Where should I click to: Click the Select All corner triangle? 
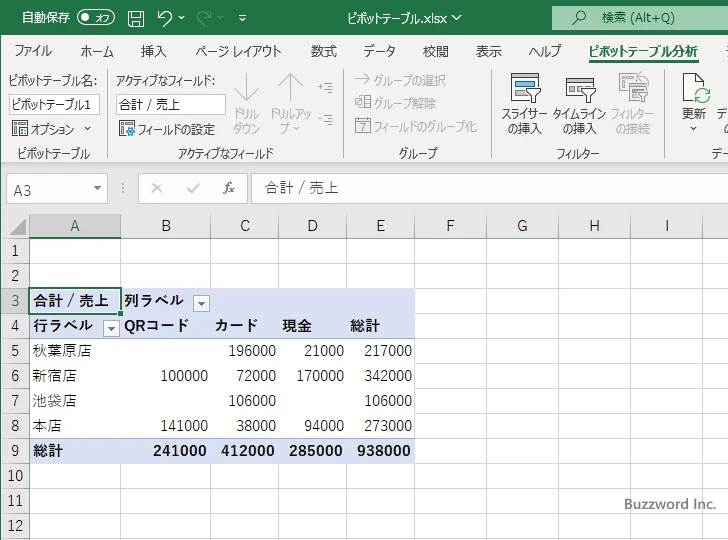point(17,226)
